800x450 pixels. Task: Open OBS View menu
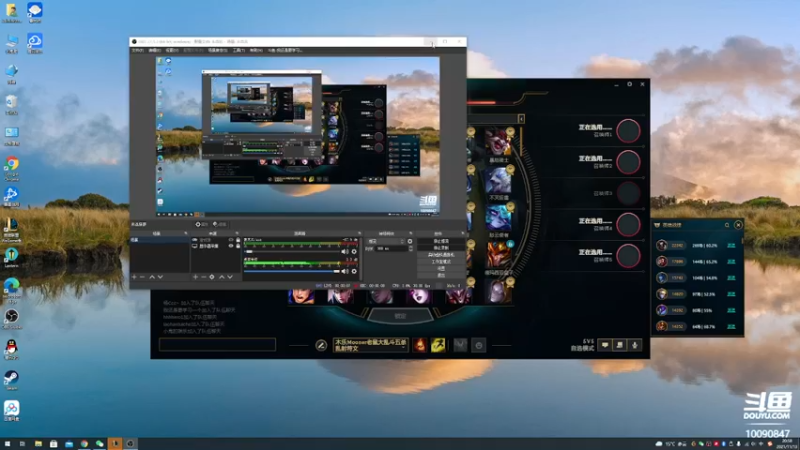[172, 51]
